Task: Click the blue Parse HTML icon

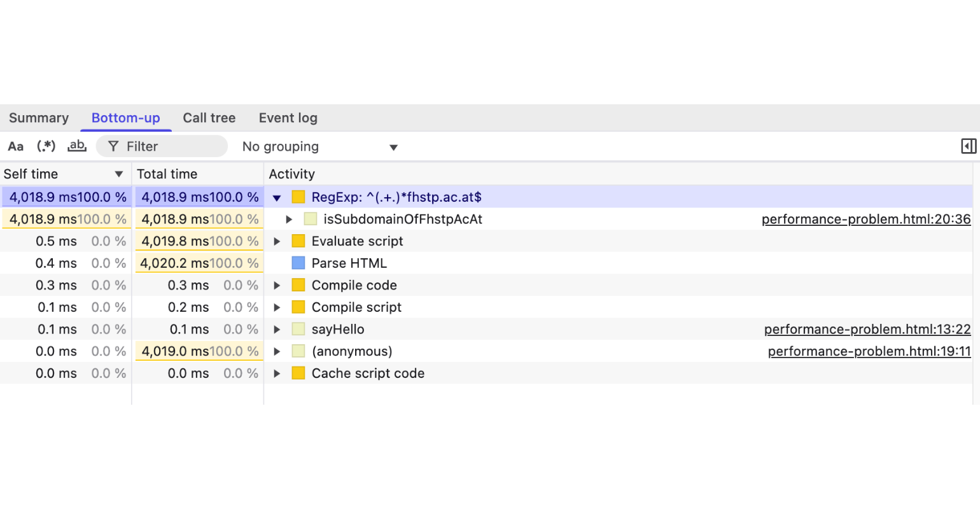Action: coord(298,263)
